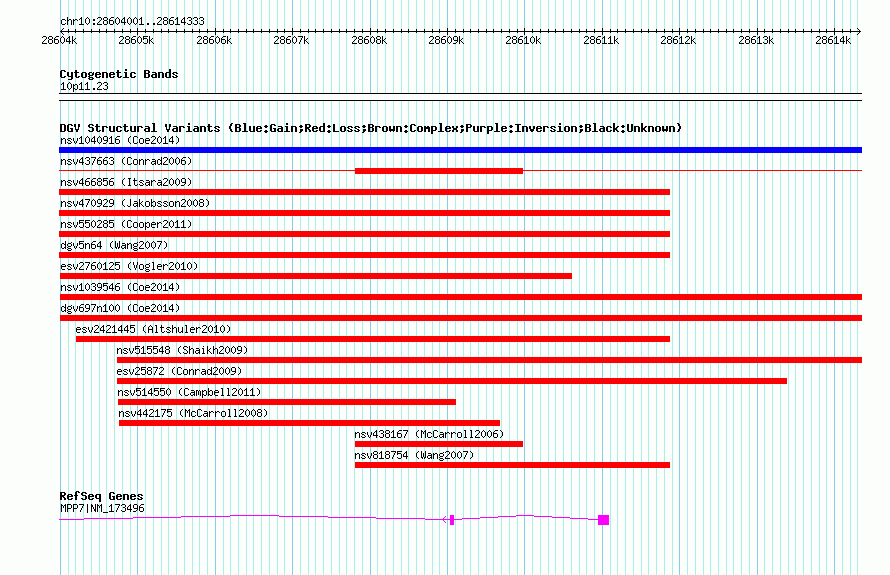Image resolution: width=890 pixels, height=575 pixels.
Task: Click the red bar under nsv466856
Action: 364,192
